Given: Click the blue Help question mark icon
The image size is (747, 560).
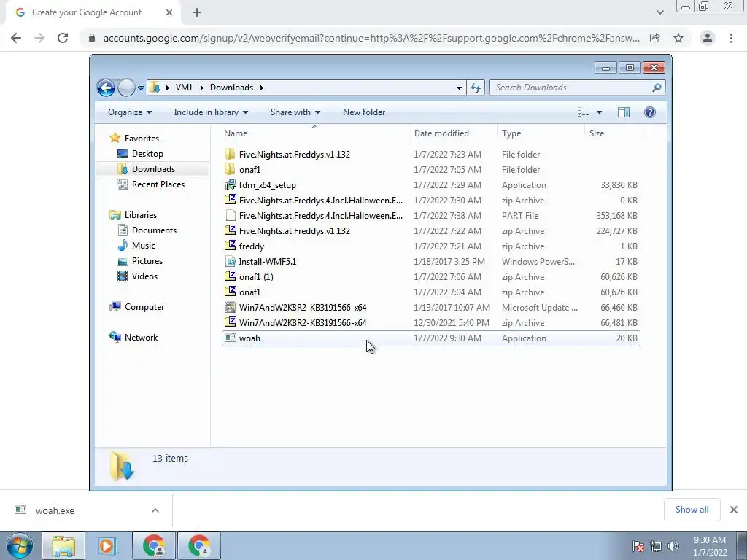Looking at the screenshot, I should [x=650, y=112].
